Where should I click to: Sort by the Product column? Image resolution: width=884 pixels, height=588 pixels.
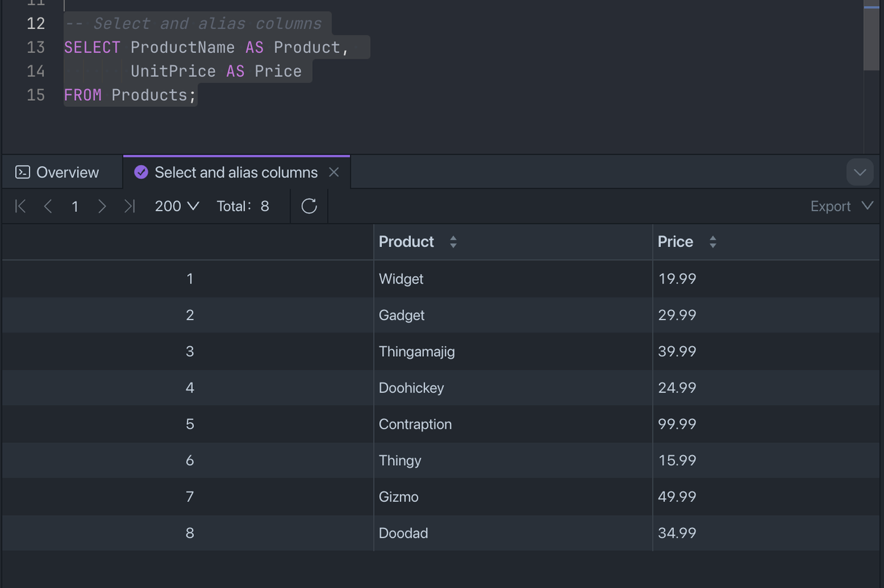click(x=453, y=242)
